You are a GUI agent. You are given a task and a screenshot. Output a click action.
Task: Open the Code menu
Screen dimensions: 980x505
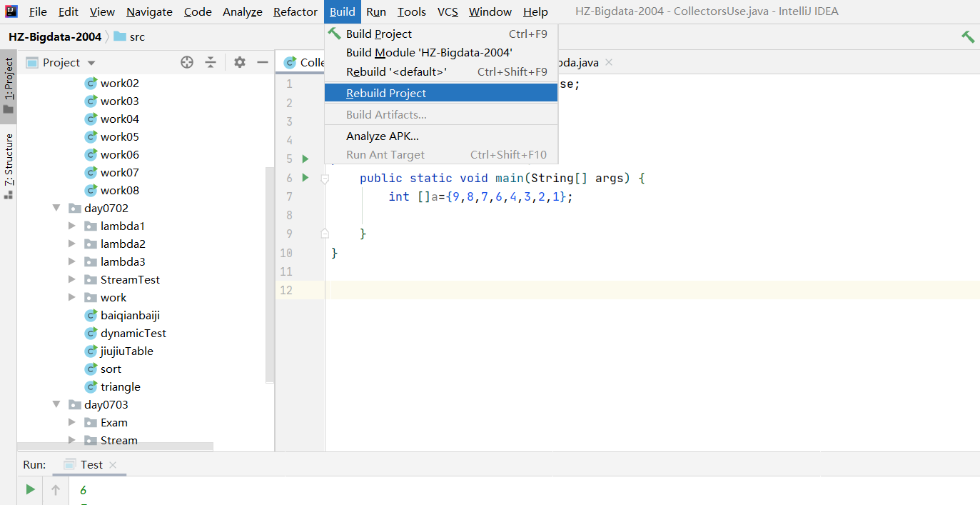(x=198, y=11)
